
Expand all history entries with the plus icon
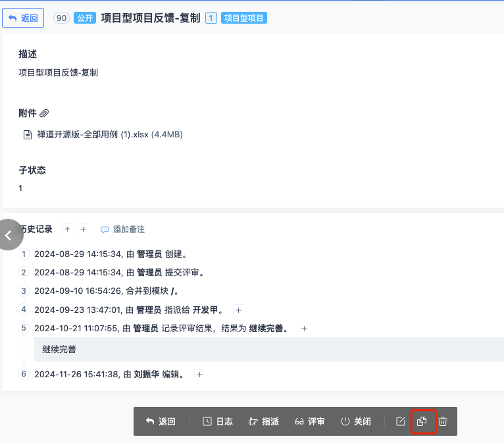[x=84, y=229]
